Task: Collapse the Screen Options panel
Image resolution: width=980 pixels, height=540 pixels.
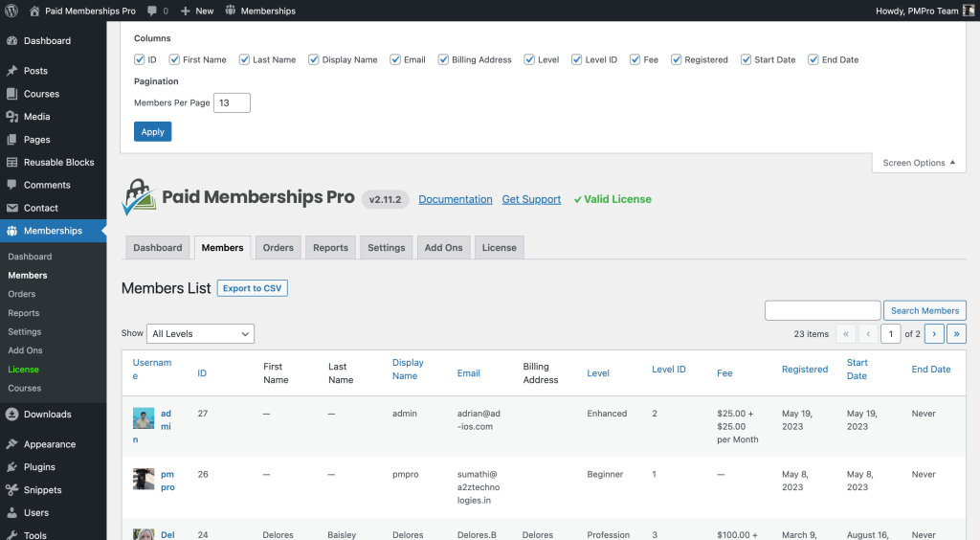Action: tap(919, 163)
